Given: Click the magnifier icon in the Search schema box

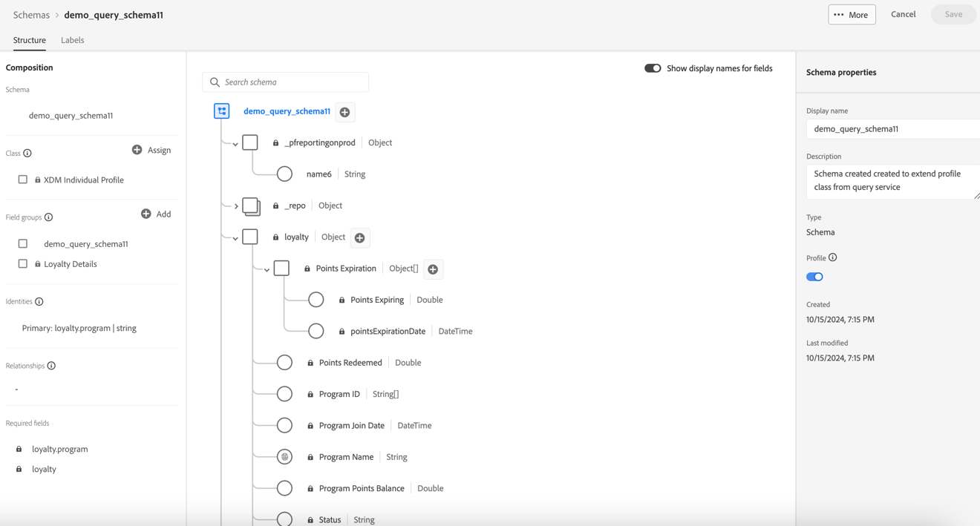Looking at the screenshot, I should 215,82.
